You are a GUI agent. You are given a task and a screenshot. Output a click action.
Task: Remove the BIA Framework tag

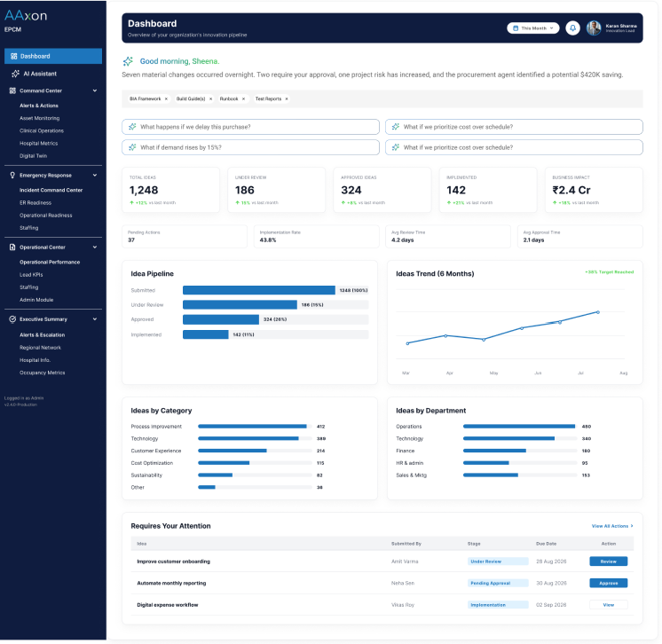(x=166, y=98)
